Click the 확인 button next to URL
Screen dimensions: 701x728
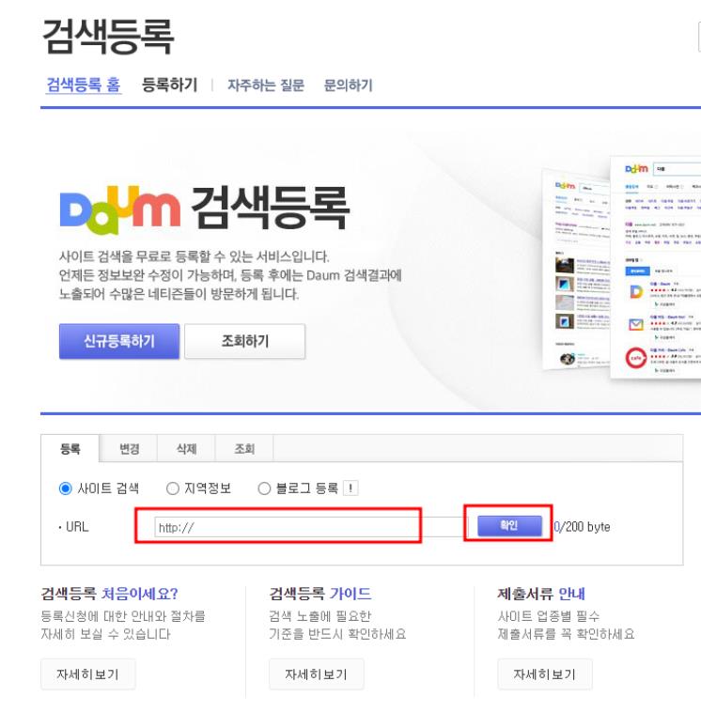[x=509, y=526]
